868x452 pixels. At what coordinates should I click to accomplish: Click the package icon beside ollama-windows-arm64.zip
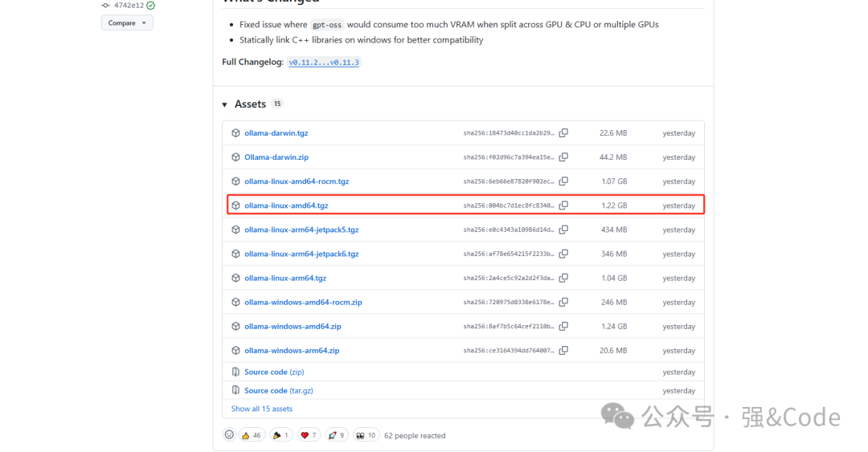point(235,350)
